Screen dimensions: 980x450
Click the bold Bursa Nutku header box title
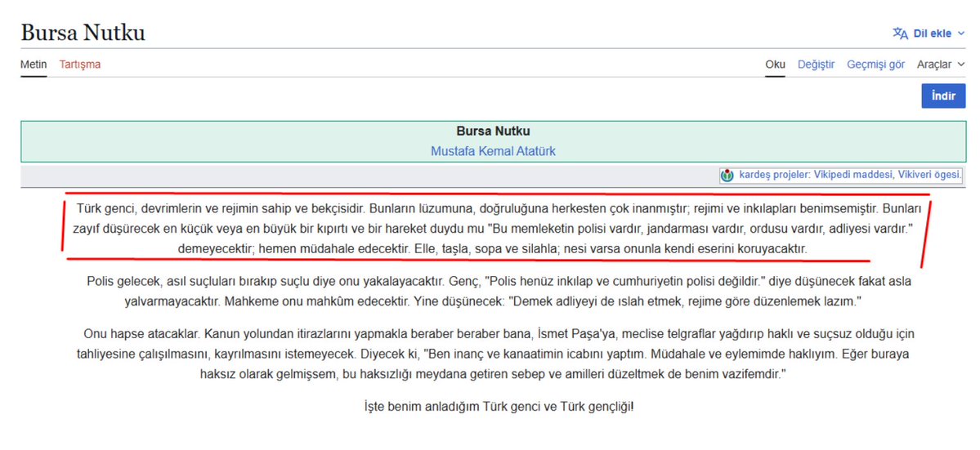(x=493, y=131)
